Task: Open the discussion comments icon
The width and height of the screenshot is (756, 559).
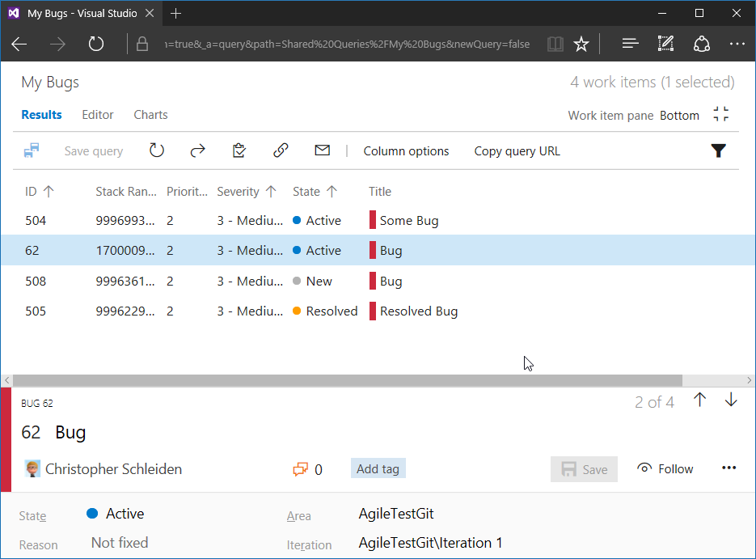Action: tap(300, 469)
